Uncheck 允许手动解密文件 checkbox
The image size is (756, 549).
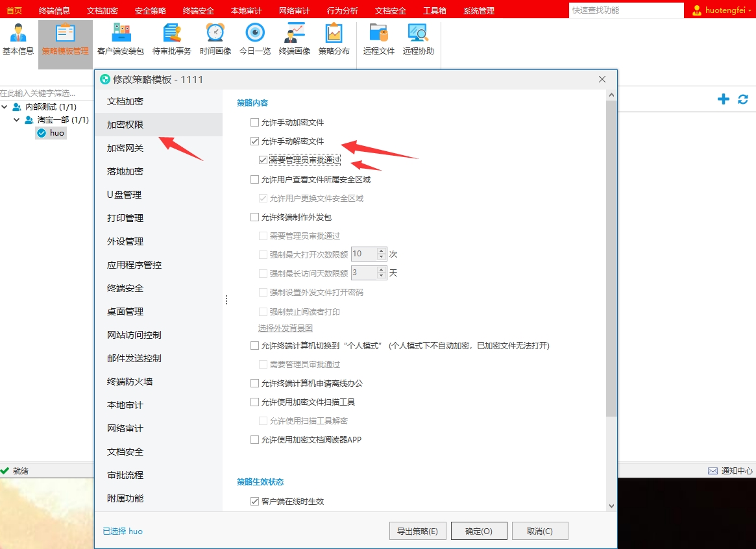click(254, 141)
